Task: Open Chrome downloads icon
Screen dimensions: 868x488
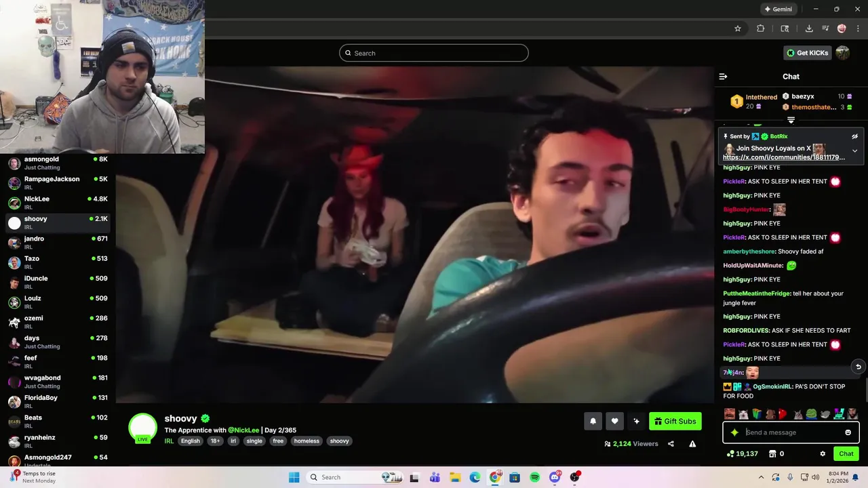Action: point(809,28)
